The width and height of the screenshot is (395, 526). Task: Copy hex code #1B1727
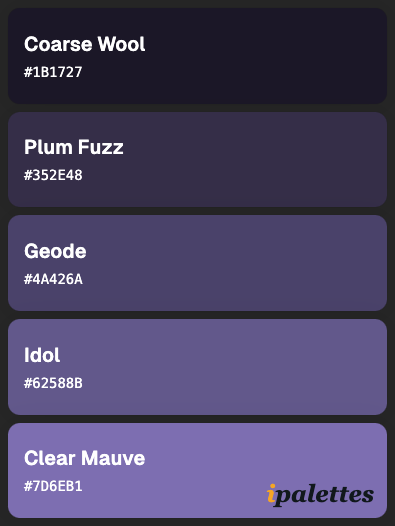[x=53, y=72]
